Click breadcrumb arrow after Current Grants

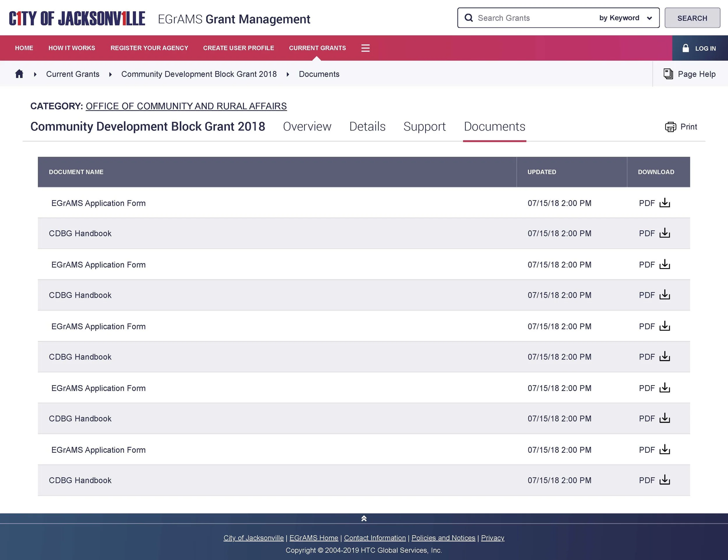click(x=110, y=74)
